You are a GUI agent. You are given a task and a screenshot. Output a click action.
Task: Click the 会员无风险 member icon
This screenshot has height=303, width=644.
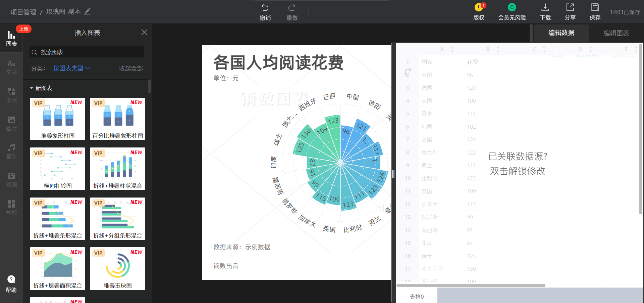pyautogui.click(x=512, y=7)
